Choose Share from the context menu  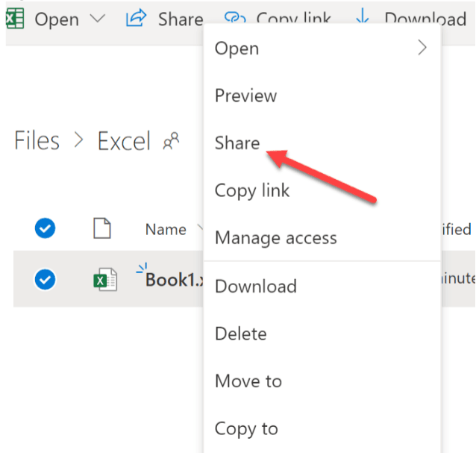click(237, 143)
